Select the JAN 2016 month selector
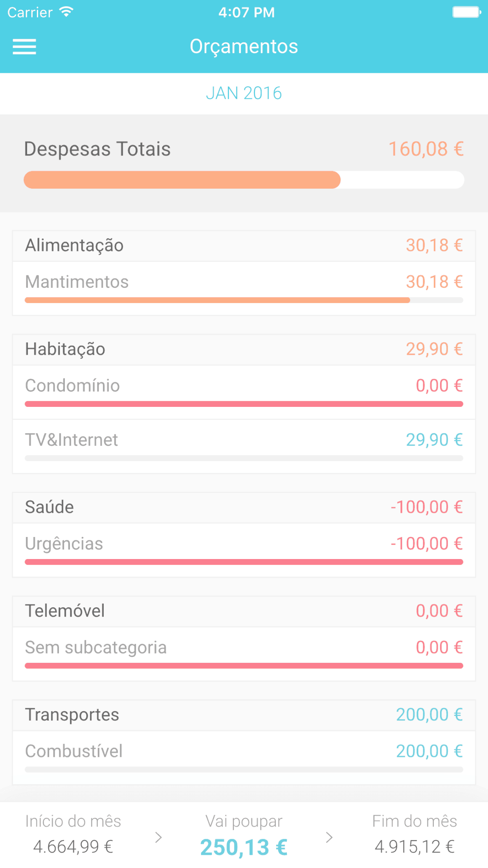 pos(244,93)
